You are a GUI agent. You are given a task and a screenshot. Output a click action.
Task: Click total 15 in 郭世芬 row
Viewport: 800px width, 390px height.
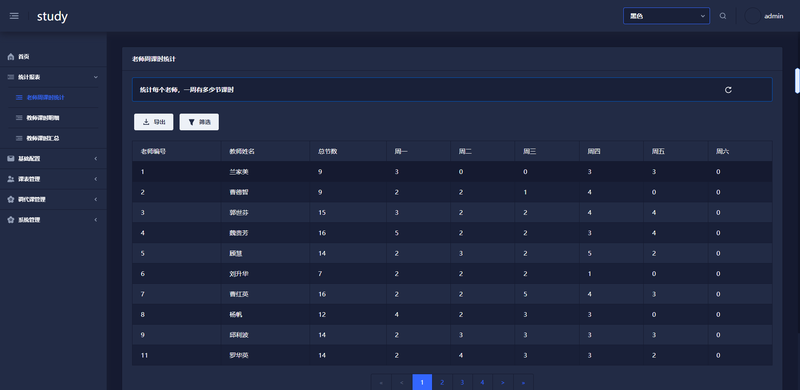pyautogui.click(x=322, y=213)
